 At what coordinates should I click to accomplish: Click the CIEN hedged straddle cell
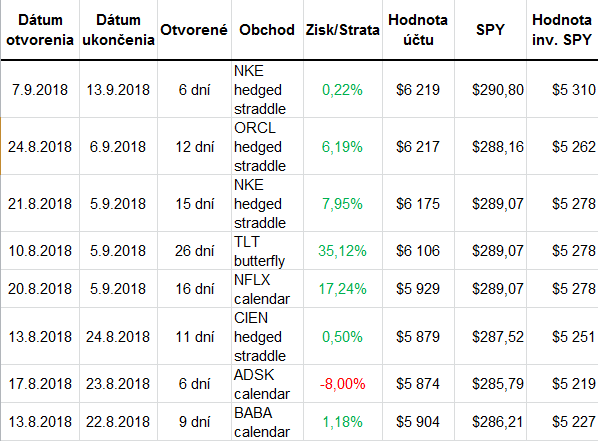pos(267,336)
